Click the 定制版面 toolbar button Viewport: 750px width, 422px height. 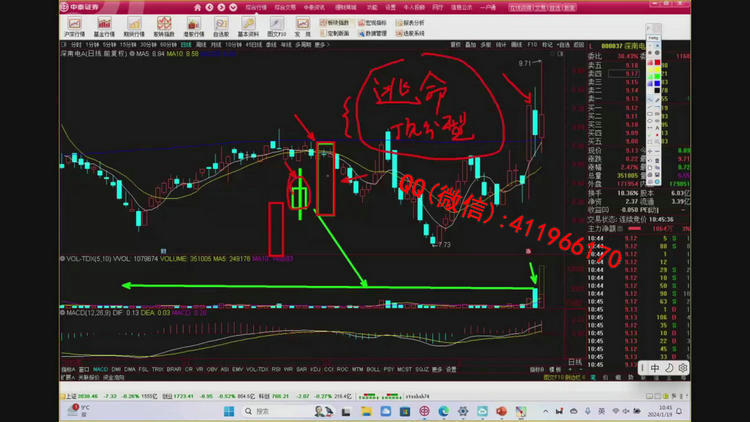pyautogui.click(x=334, y=33)
